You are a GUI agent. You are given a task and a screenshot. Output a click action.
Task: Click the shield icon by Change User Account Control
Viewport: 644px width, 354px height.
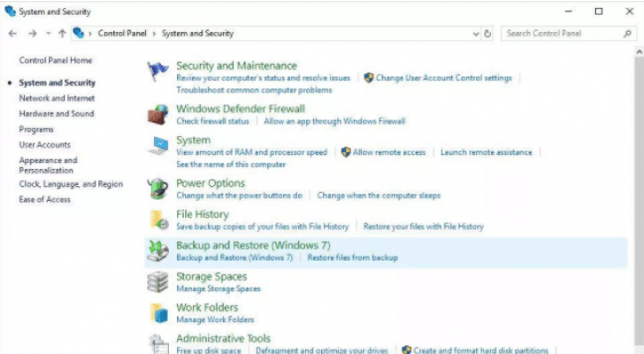(x=368, y=78)
